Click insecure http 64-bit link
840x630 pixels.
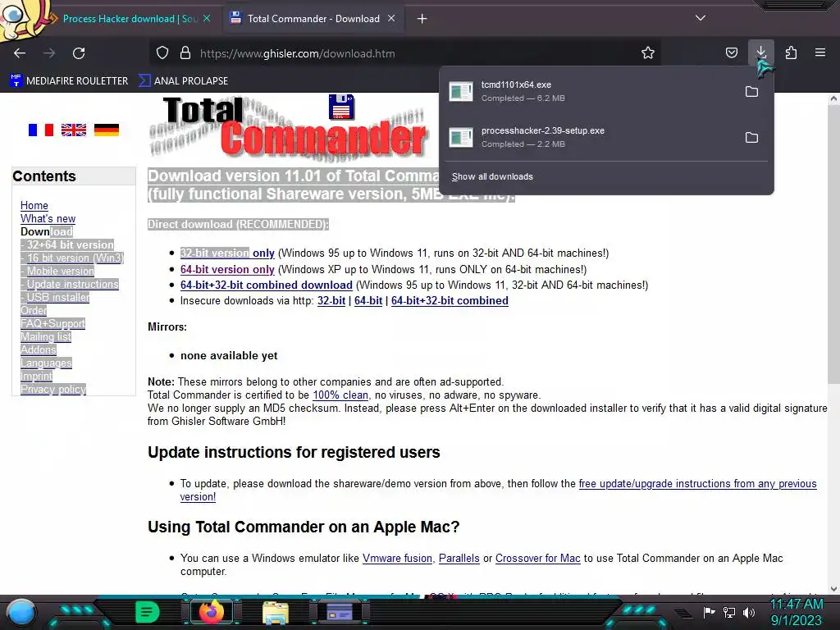pyautogui.click(x=368, y=300)
